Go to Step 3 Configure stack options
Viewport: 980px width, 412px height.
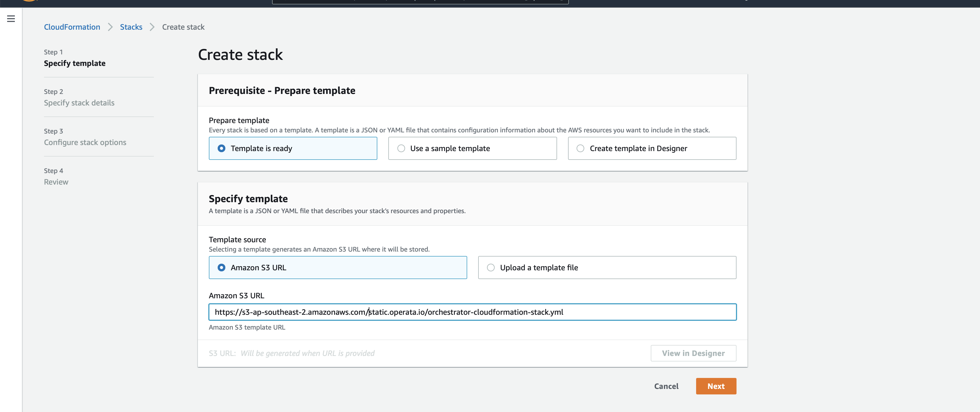click(x=85, y=142)
